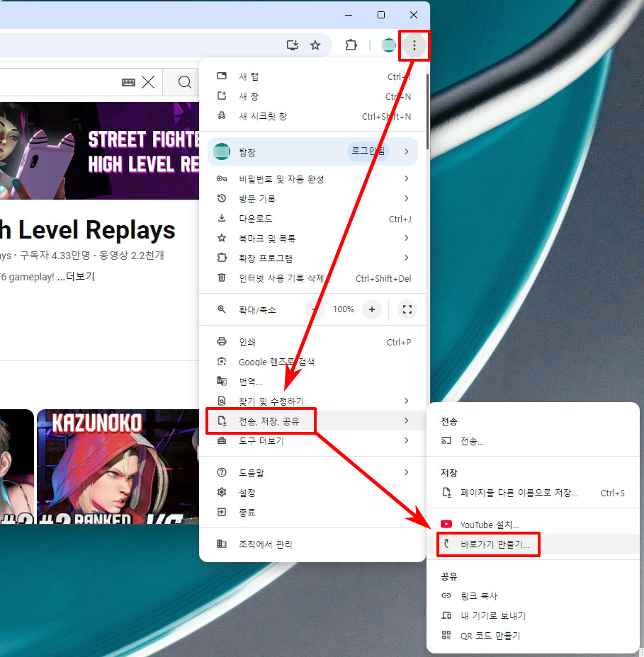The width and height of the screenshot is (644, 657).
Task: Select QR 코드 만들기 submenu item
Action: coord(533,636)
